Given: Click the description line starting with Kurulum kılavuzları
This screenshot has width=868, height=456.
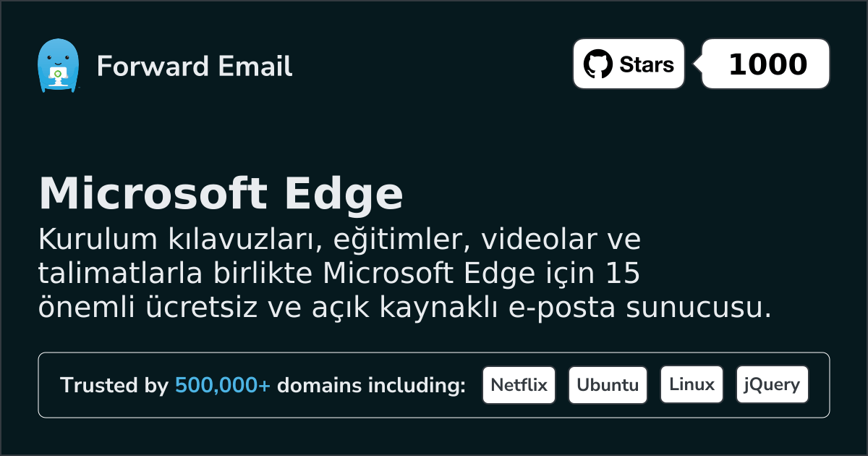Looking at the screenshot, I should [339, 239].
